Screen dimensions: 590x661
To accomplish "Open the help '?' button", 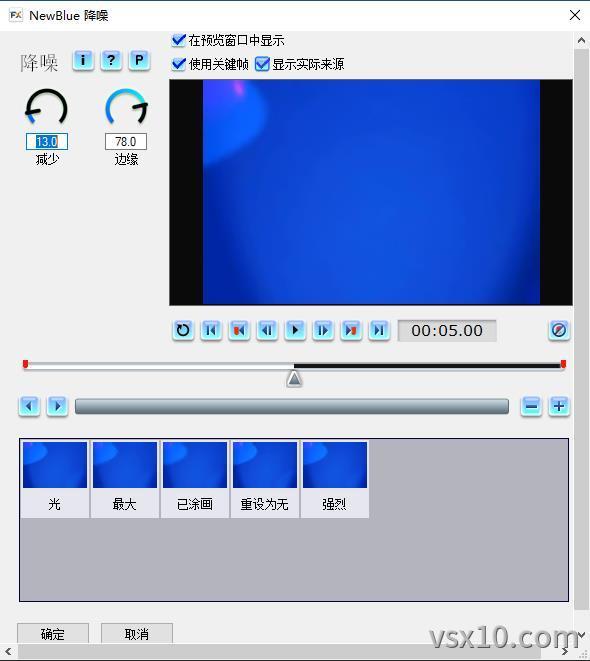I will coord(111,60).
